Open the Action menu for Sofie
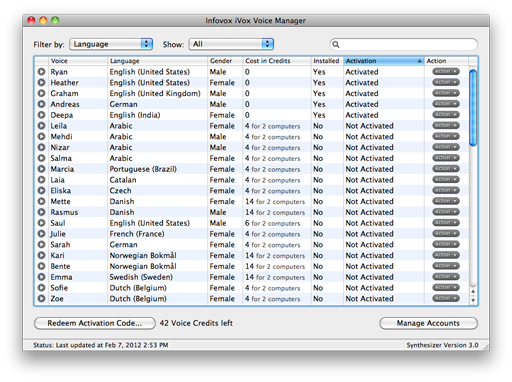512x382 pixels. pos(446,287)
